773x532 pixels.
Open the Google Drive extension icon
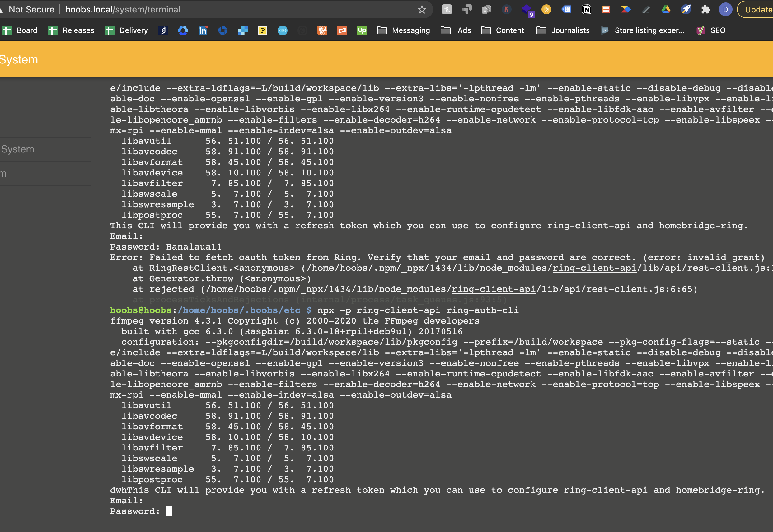pos(666,9)
